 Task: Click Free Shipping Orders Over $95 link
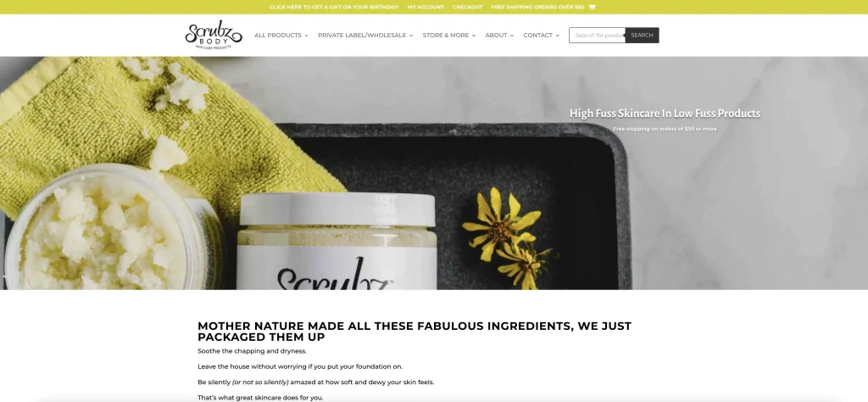537,7
